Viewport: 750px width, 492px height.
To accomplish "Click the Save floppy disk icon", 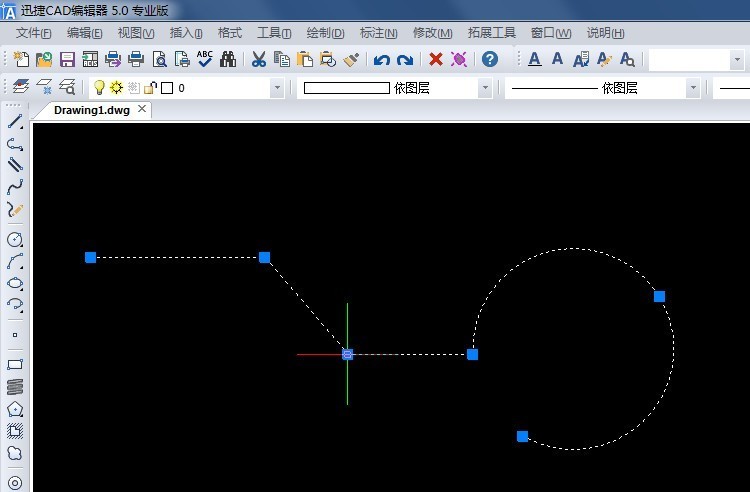I will (x=68, y=60).
